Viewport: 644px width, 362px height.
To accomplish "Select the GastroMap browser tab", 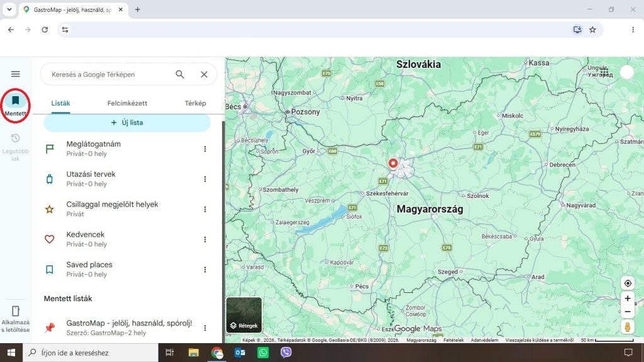I will pyautogui.click(x=73, y=9).
